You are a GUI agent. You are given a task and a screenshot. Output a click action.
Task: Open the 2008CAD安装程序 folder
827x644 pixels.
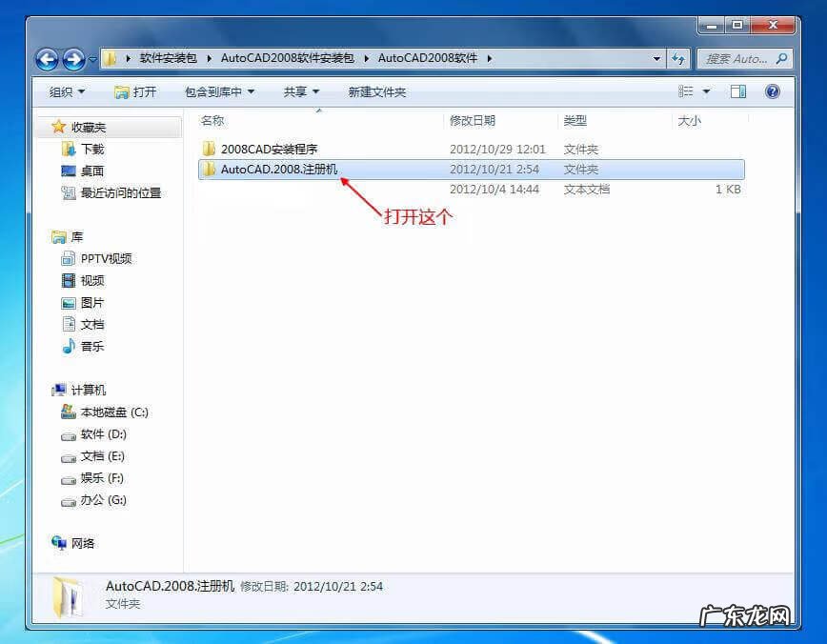269,149
